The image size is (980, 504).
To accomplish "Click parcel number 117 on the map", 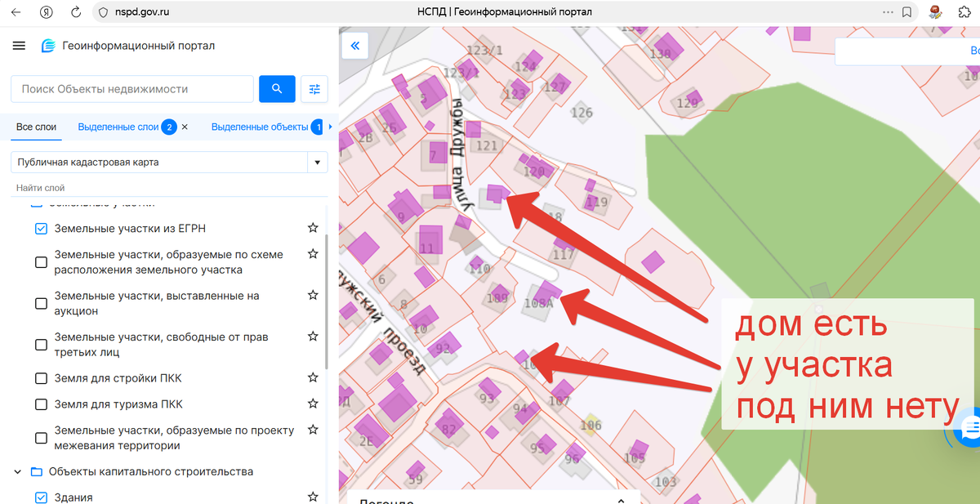I will click(563, 254).
